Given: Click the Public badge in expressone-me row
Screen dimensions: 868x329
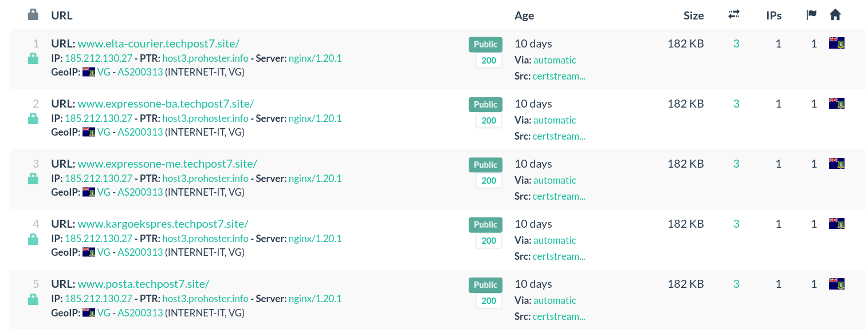Looking at the screenshot, I should click(485, 165).
